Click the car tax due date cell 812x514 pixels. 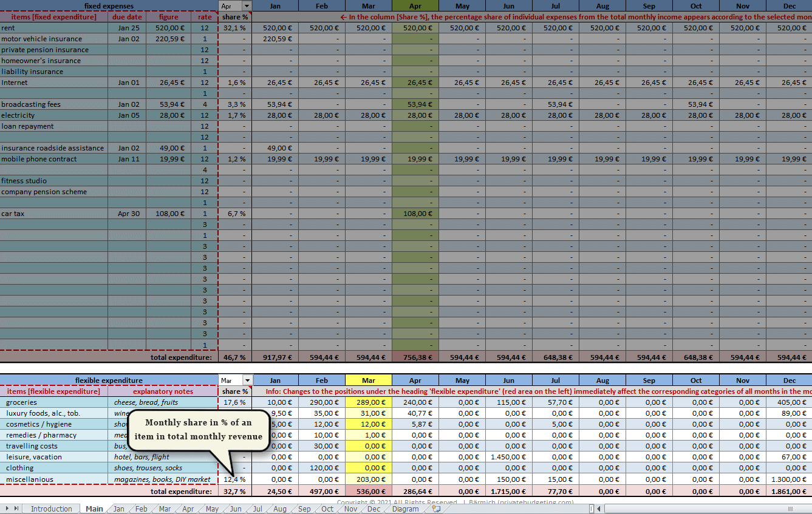pos(128,214)
